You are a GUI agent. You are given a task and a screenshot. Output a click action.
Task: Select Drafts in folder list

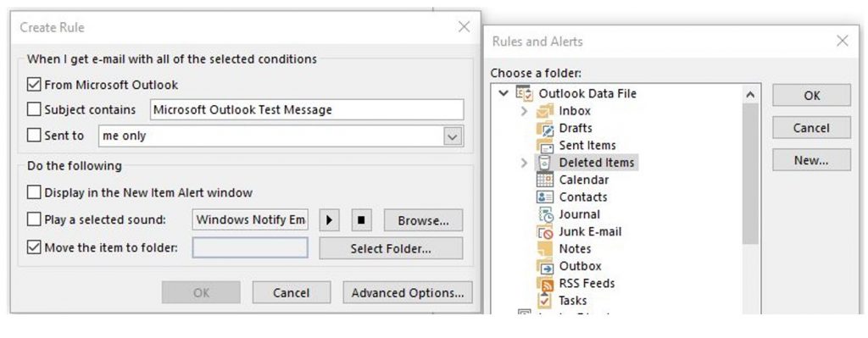pos(576,128)
